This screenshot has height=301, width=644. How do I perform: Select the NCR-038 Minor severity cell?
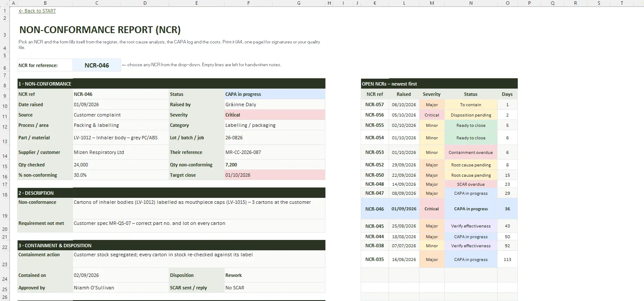click(x=432, y=246)
